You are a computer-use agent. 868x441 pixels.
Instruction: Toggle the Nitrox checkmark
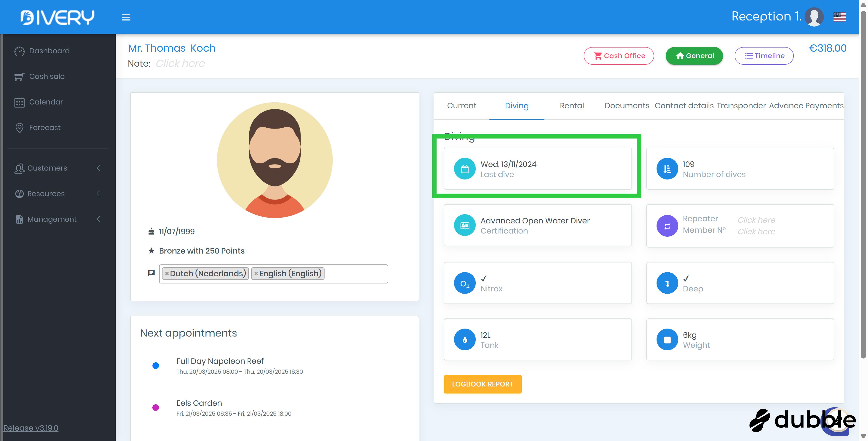pos(483,278)
